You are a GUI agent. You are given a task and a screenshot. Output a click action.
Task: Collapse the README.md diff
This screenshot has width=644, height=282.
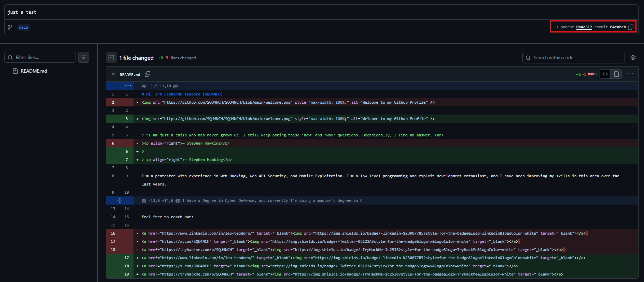114,74
